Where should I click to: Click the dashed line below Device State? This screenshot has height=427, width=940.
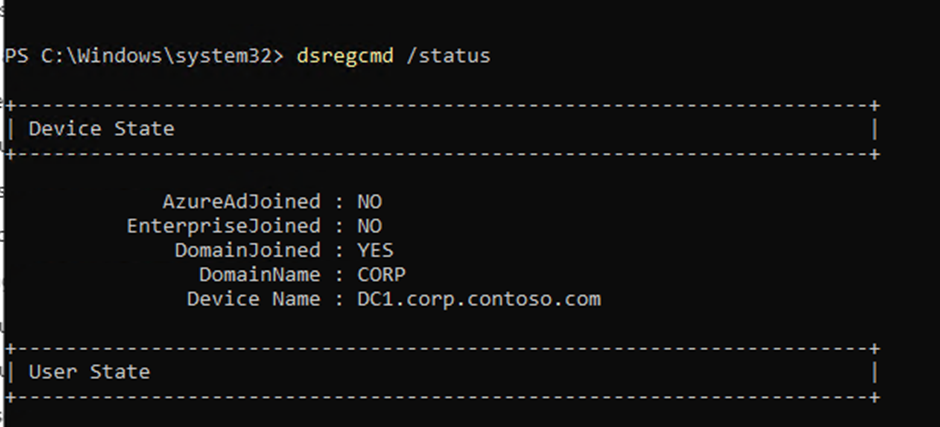click(440, 153)
